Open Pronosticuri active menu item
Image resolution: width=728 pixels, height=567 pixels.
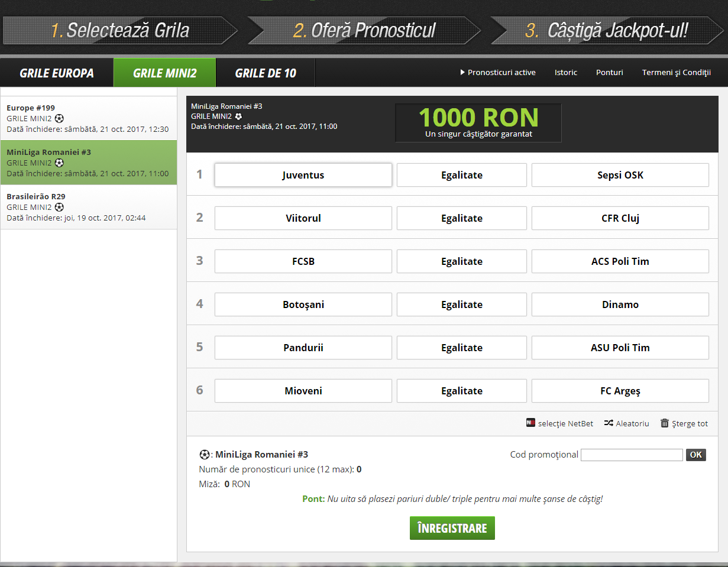tap(501, 72)
